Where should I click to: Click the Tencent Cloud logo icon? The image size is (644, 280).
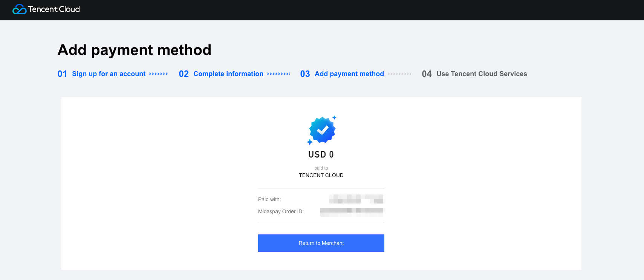[19, 9]
